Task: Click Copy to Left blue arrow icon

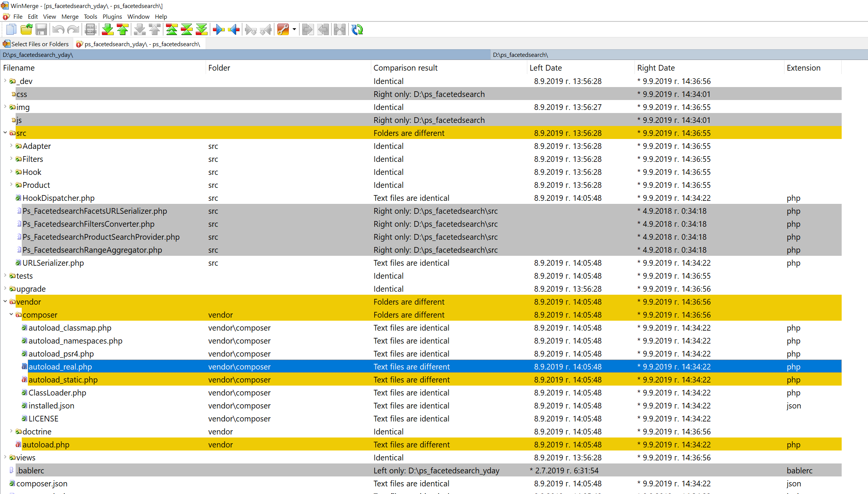Action: 234,29
